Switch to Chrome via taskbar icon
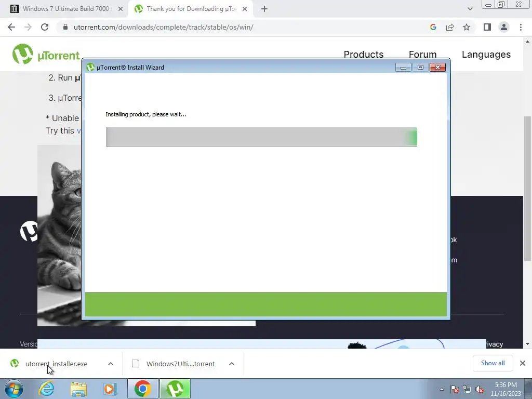 (x=142, y=389)
